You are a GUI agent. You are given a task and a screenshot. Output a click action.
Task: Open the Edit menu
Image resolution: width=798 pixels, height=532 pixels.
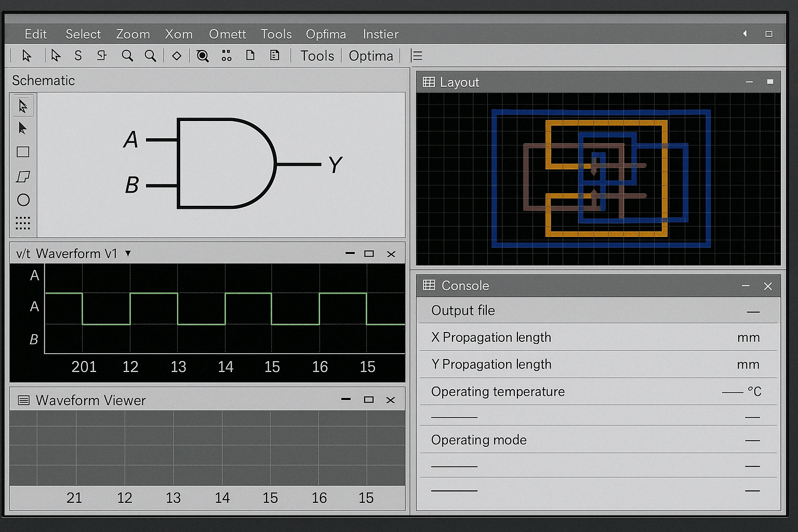35,34
